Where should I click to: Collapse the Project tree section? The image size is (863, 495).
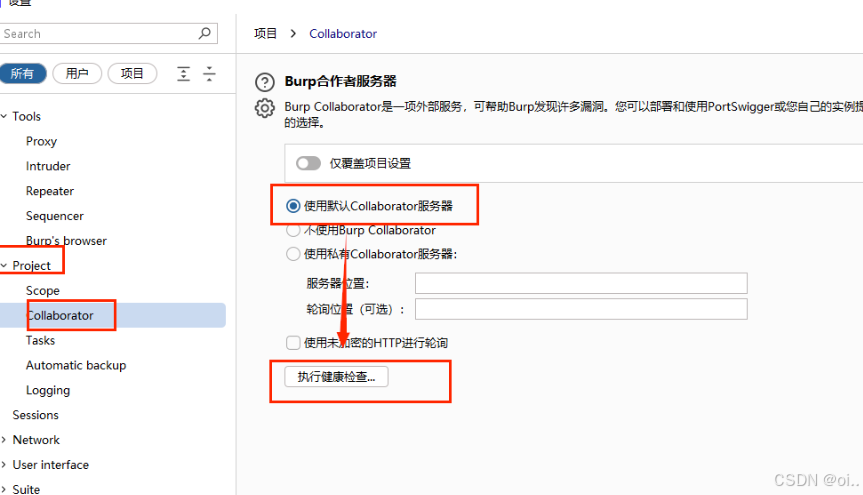[4, 265]
